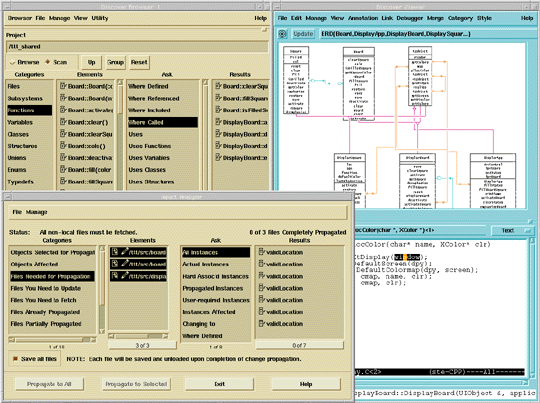The width and height of the screenshot is (540, 403).
Task: Open the Annotation menu in Discover Viewer
Action: pyautogui.click(x=363, y=18)
